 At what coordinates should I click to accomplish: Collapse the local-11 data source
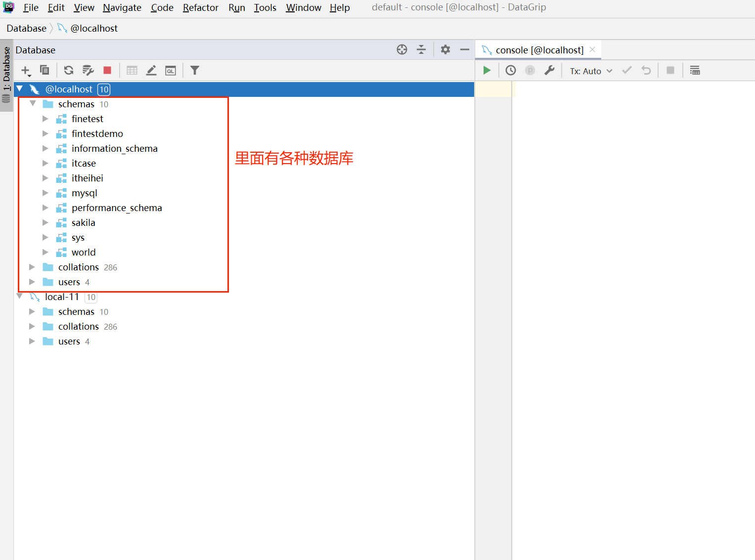point(20,296)
